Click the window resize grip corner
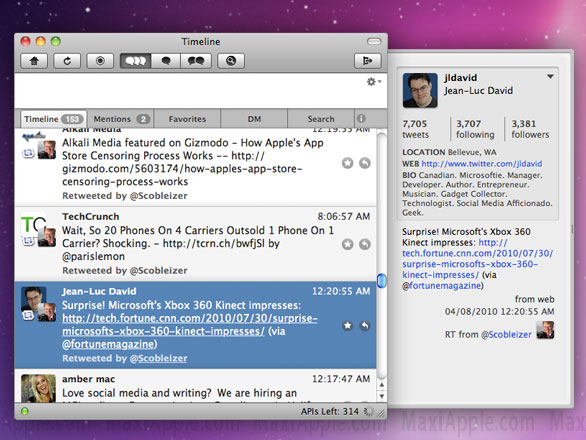Screen dimensions: 586x440 pos(381,412)
